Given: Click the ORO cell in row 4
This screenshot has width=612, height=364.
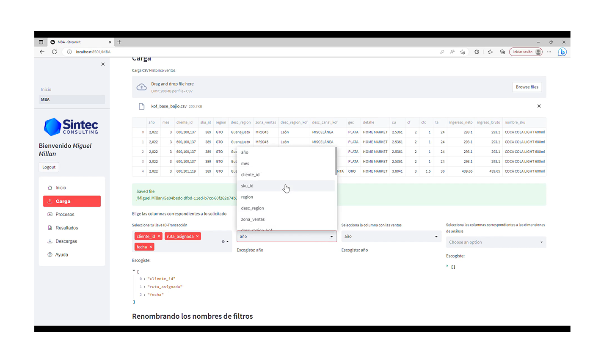Looking at the screenshot, I should (353, 171).
